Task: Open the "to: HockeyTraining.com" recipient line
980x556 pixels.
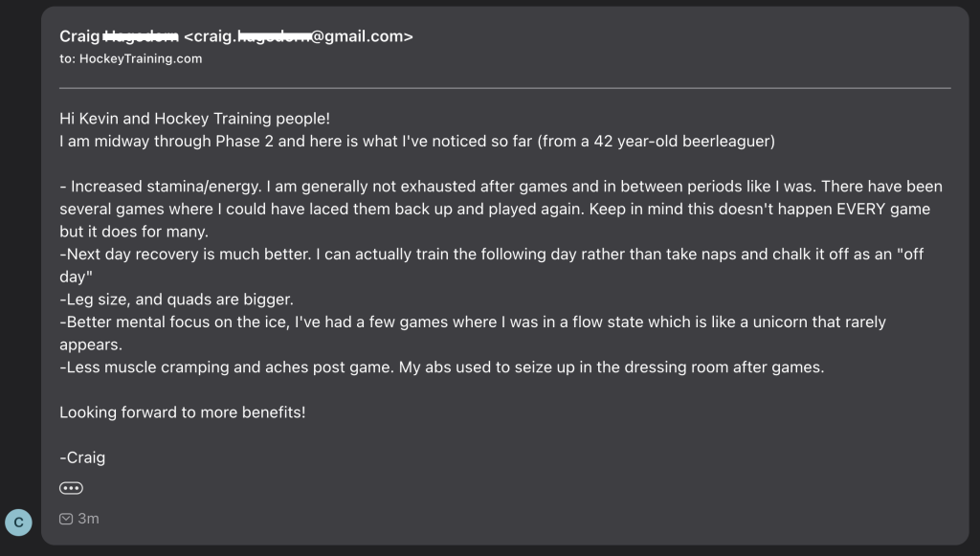Action: click(130, 58)
